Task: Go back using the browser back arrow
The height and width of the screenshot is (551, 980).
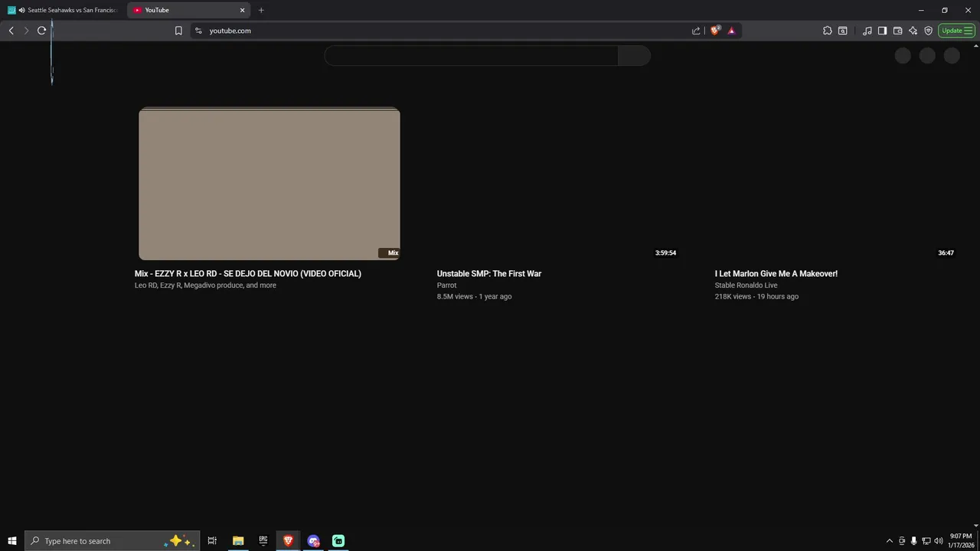Action: pyautogui.click(x=11, y=31)
